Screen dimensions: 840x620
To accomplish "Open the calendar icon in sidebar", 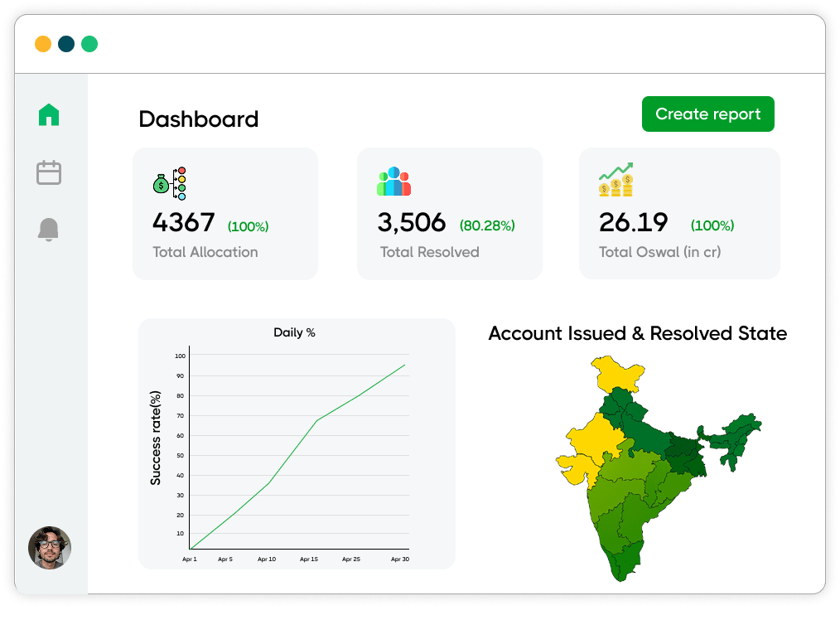I will point(49,172).
